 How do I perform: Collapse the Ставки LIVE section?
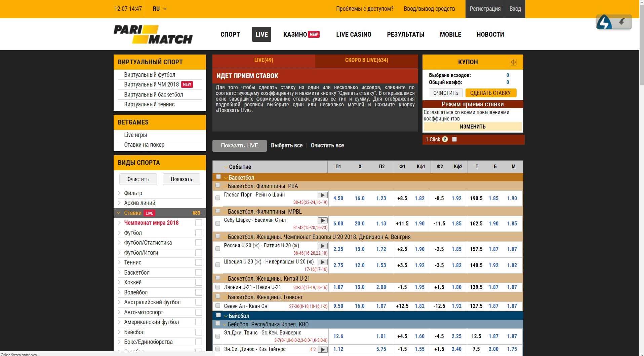tap(119, 213)
